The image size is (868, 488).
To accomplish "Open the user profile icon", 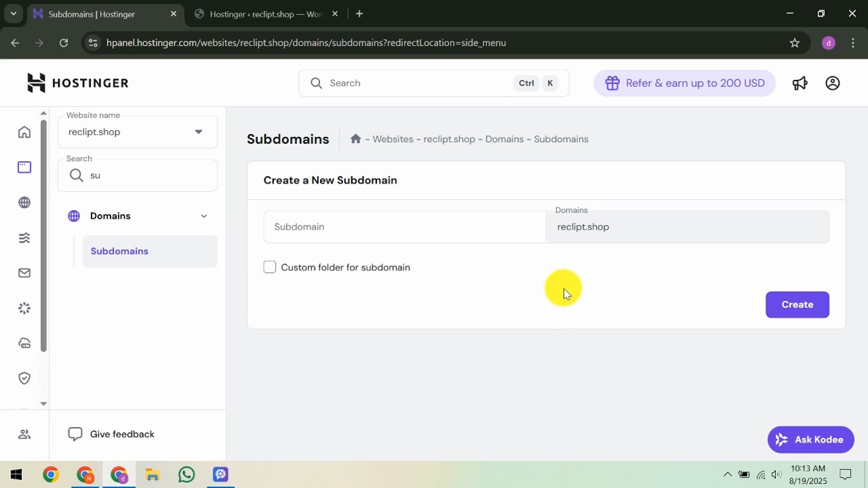I will (x=833, y=83).
